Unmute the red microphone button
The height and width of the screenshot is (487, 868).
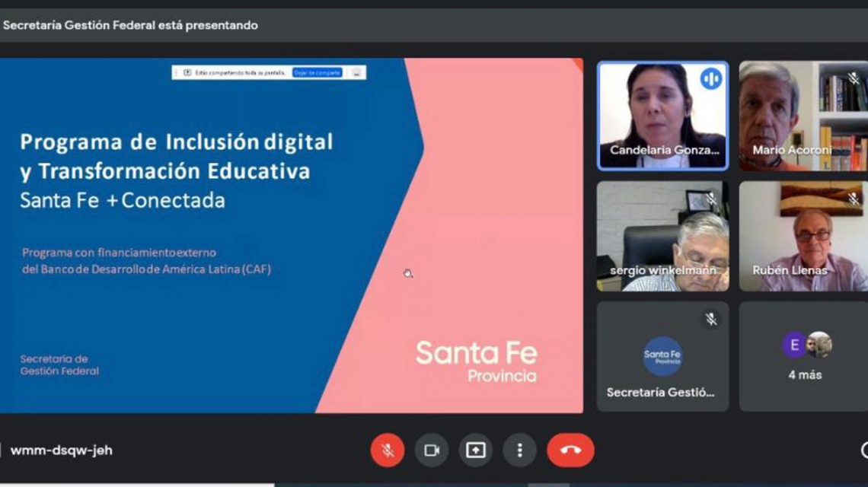(x=388, y=450)
